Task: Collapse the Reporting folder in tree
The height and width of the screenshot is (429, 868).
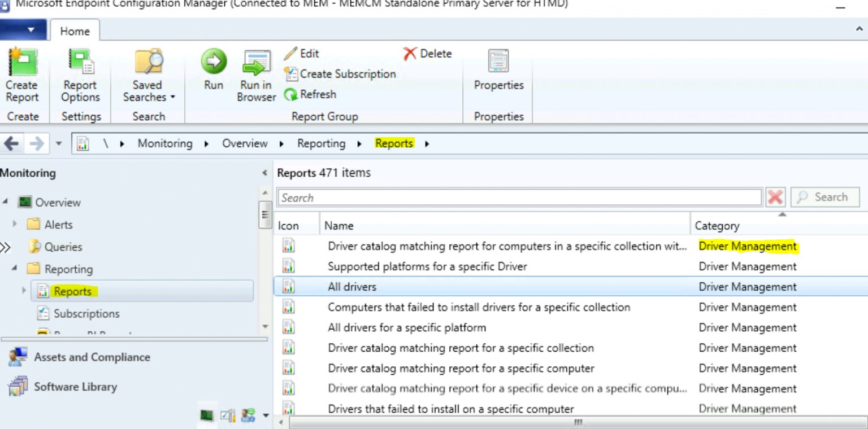Action: tap(15, 269)
